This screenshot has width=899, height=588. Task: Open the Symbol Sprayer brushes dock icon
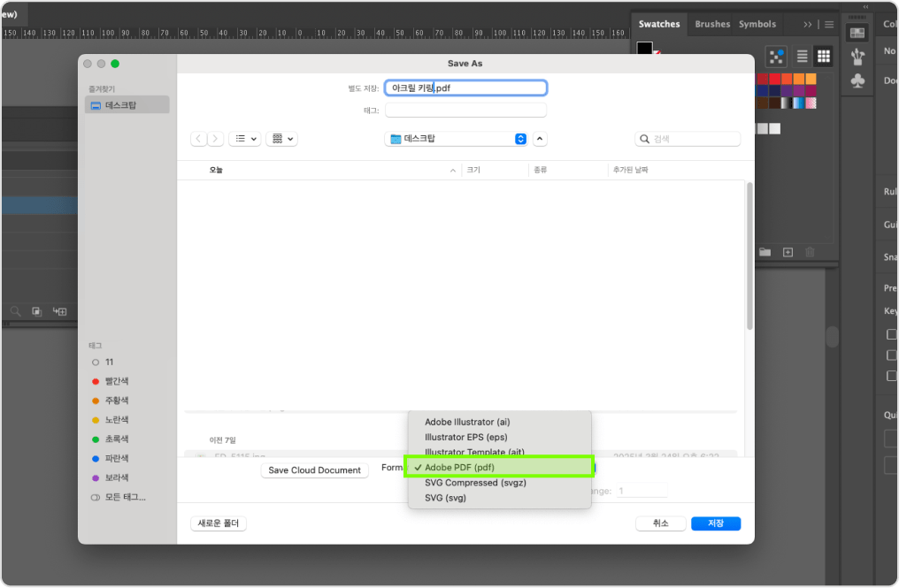[857, 57]
